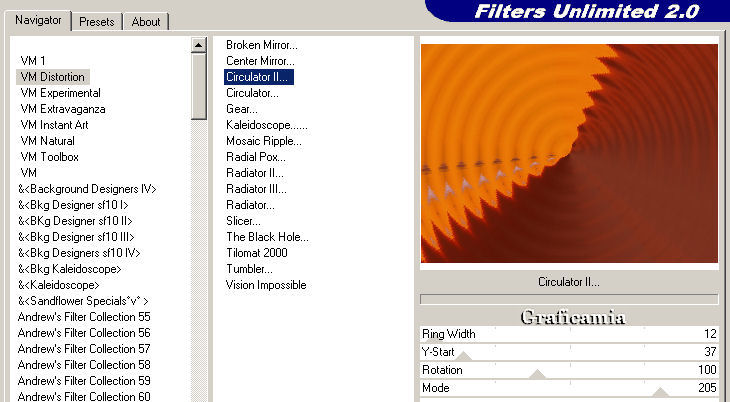Click the Ring Width value 12

pyautogui.click(x=710, y=334)
